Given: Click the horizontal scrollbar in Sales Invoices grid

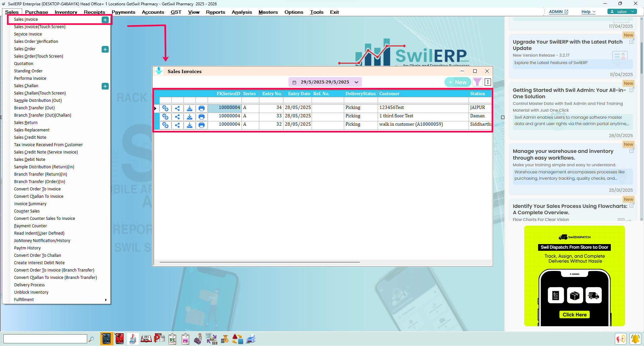Looking at the screenshot, I should [260, 262].
